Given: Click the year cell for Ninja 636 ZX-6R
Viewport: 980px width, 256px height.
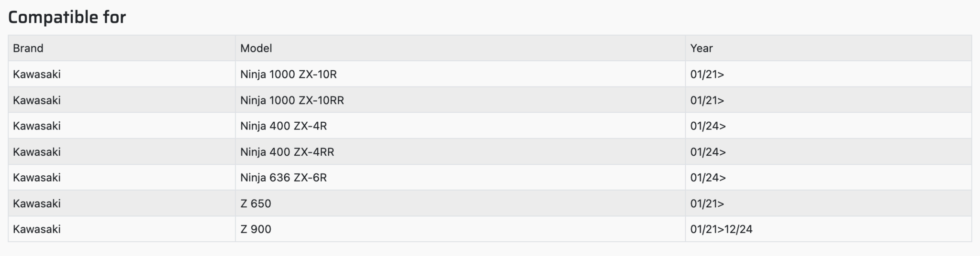Looking at the screenshot, I should coord(708,178).
